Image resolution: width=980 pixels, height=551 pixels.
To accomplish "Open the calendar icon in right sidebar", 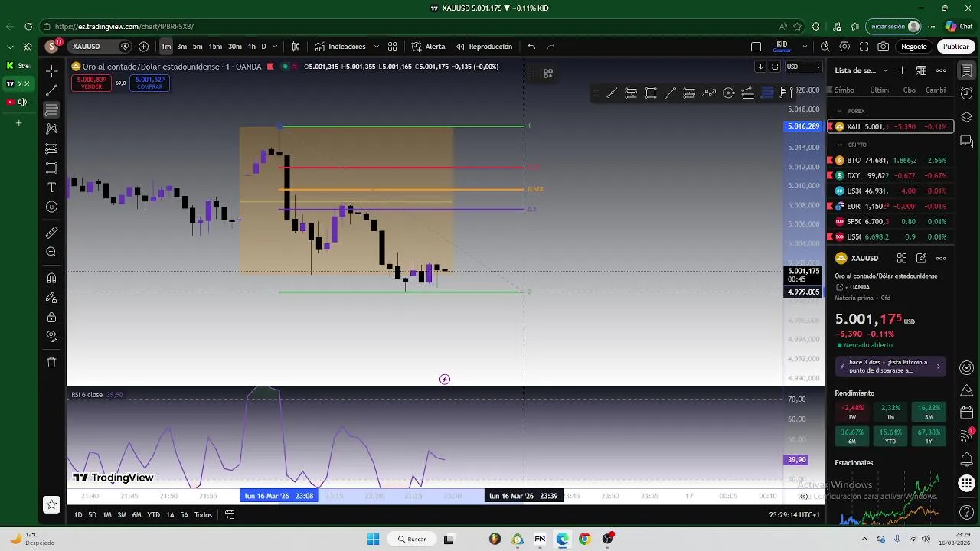I will click(967, 413).
